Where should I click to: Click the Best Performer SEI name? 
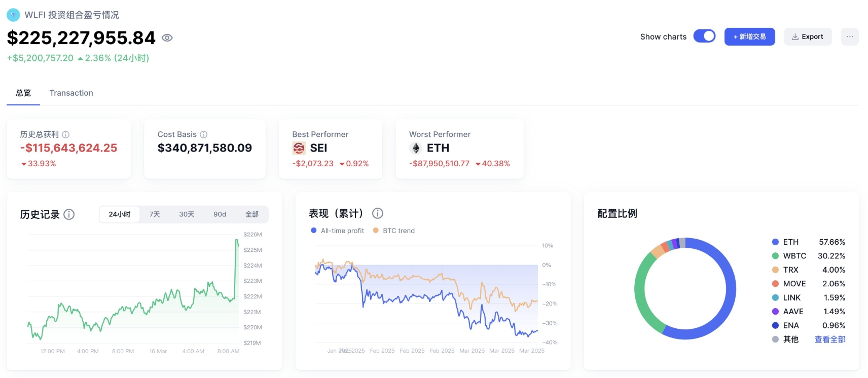pos(318,148)
